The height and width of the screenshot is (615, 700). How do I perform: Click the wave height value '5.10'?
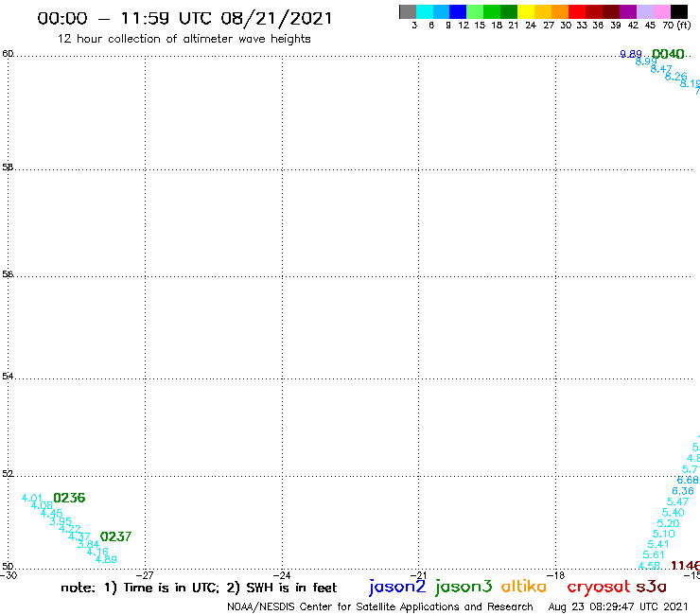click(x=664, y=535)
